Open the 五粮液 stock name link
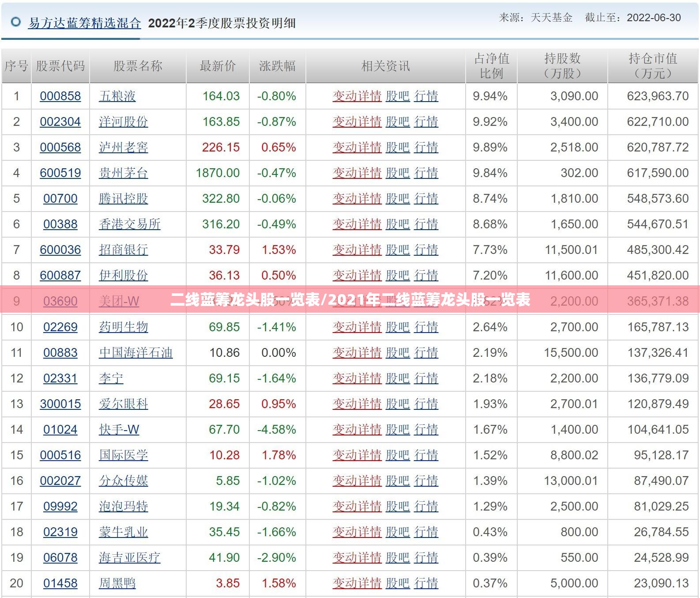Image resolution: width=700 pixels, height=598 pixels. point(117,96)
